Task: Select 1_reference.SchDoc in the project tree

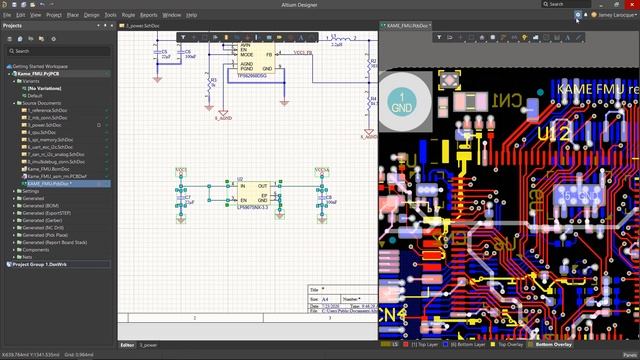Action: (x=47, y=111)
